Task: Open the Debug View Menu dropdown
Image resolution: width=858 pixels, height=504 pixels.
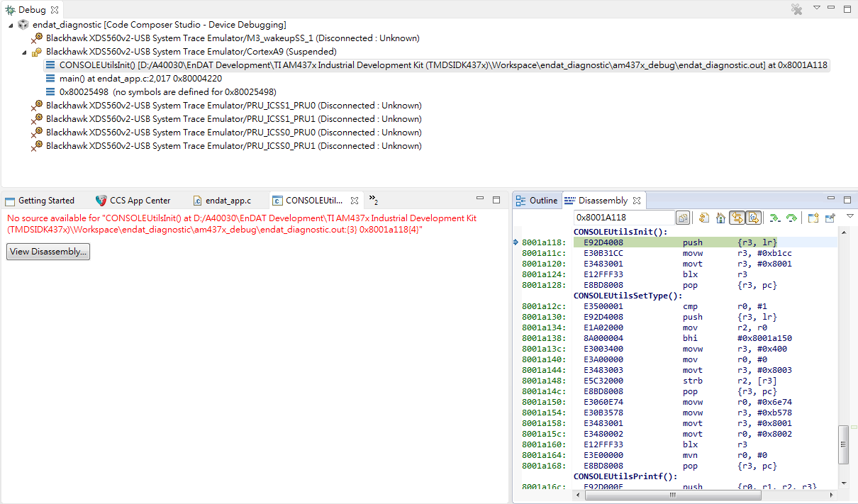Action: tap(816, 8)
